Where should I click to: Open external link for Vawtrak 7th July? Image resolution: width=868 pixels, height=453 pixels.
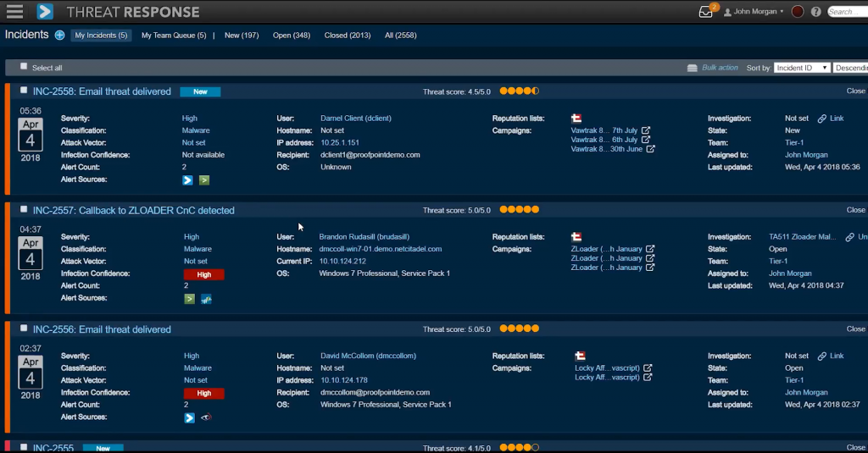pos(646,130)
